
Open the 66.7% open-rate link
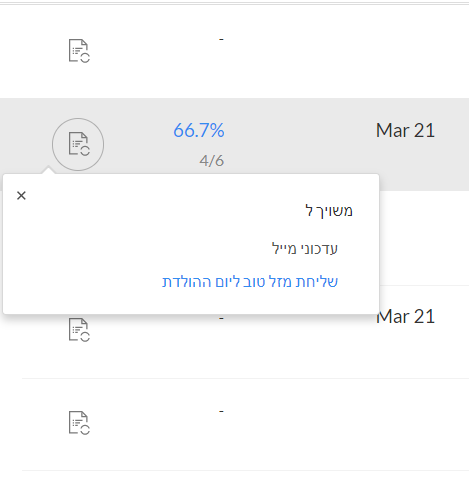[x=199, y=130]
